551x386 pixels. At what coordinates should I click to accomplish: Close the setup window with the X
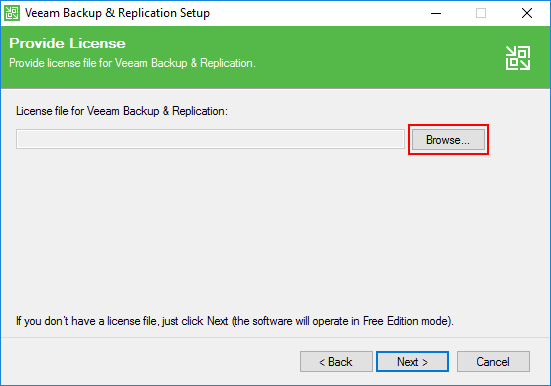point(526,13)
